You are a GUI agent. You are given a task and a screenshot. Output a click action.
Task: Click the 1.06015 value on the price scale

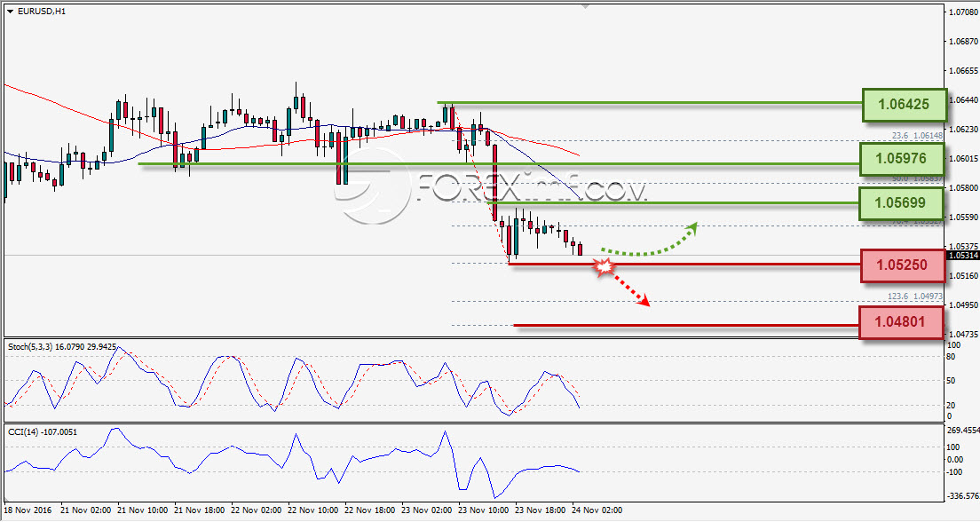click(x=963, y=158)
